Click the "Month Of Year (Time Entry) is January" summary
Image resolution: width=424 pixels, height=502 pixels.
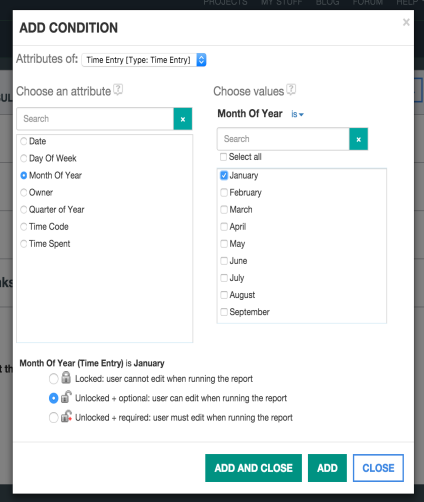point(92,363)
